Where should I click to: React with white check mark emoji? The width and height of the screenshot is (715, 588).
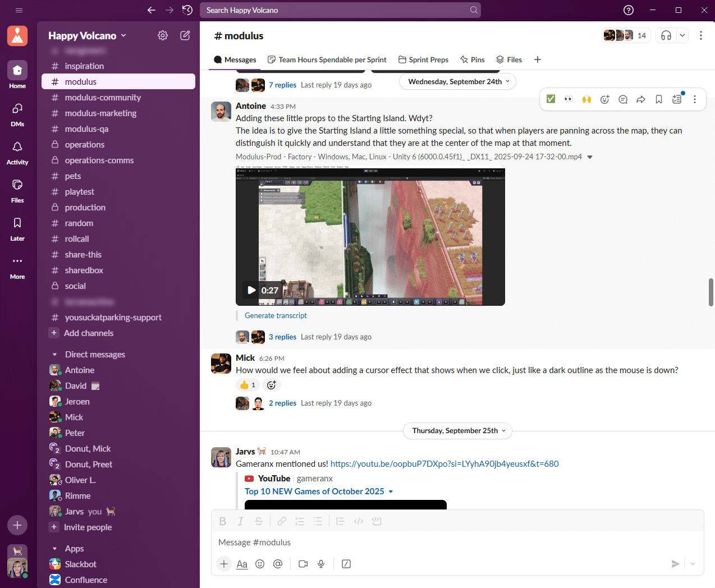coord(551,99)
